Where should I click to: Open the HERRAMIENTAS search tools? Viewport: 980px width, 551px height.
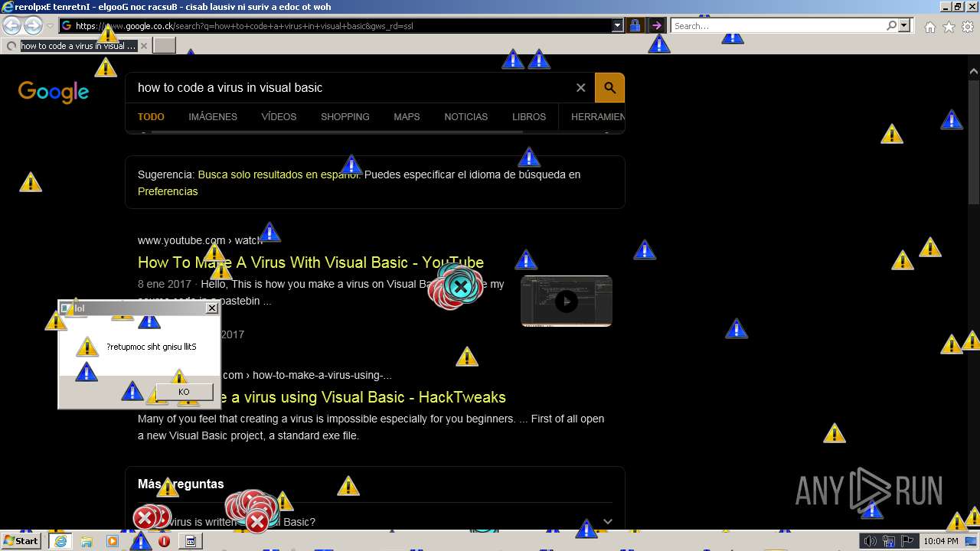pyautogui.click(x=597, y=117)
